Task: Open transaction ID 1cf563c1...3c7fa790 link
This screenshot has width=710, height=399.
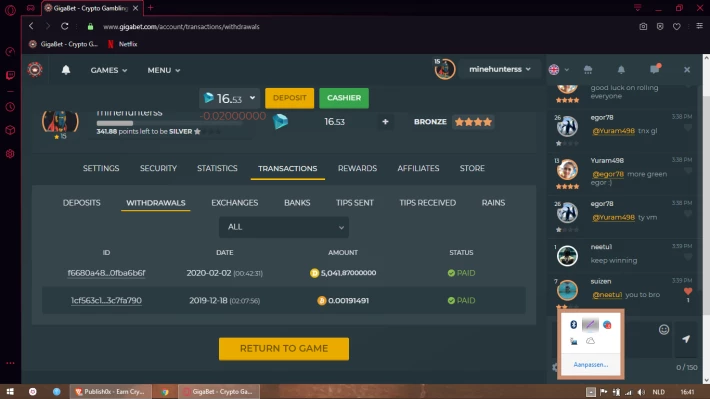Action: point(106,301)
